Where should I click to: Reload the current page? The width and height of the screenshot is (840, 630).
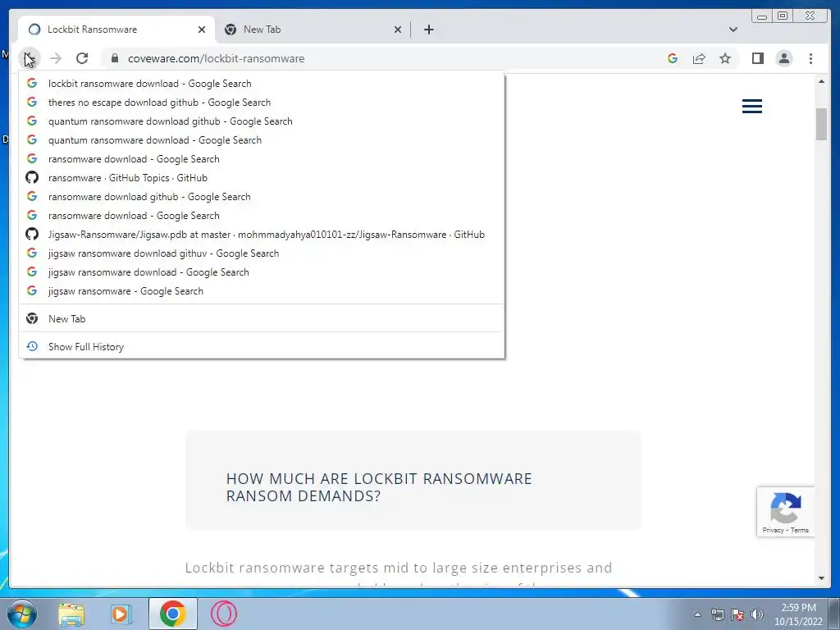coord(82,58)
